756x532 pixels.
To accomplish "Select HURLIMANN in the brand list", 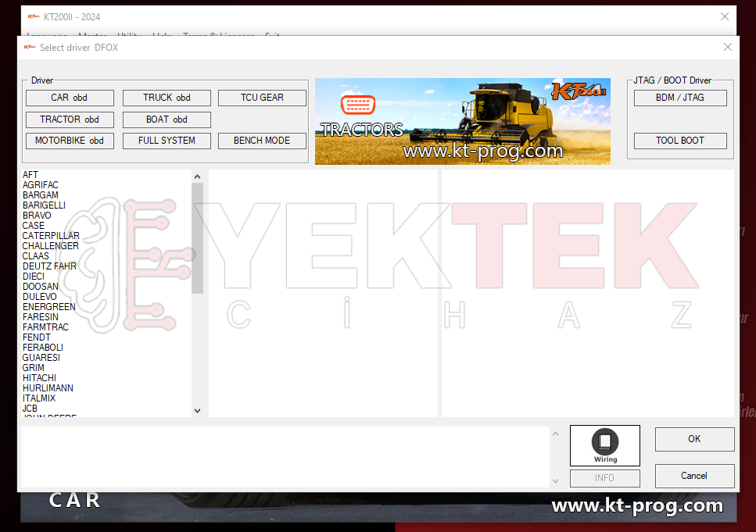I will point(48,388).
